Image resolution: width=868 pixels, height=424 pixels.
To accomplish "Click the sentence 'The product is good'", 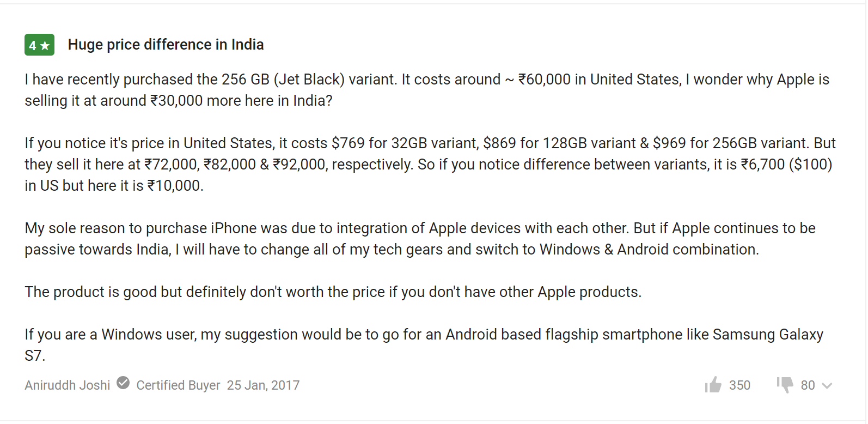I will click(333, 292).
